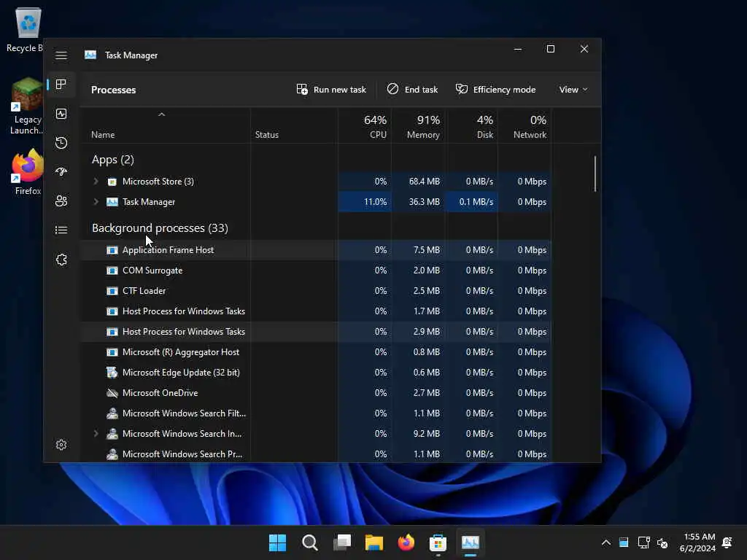Click the Microsoft Edge Update row icon
747x560 pixels.
112,373
